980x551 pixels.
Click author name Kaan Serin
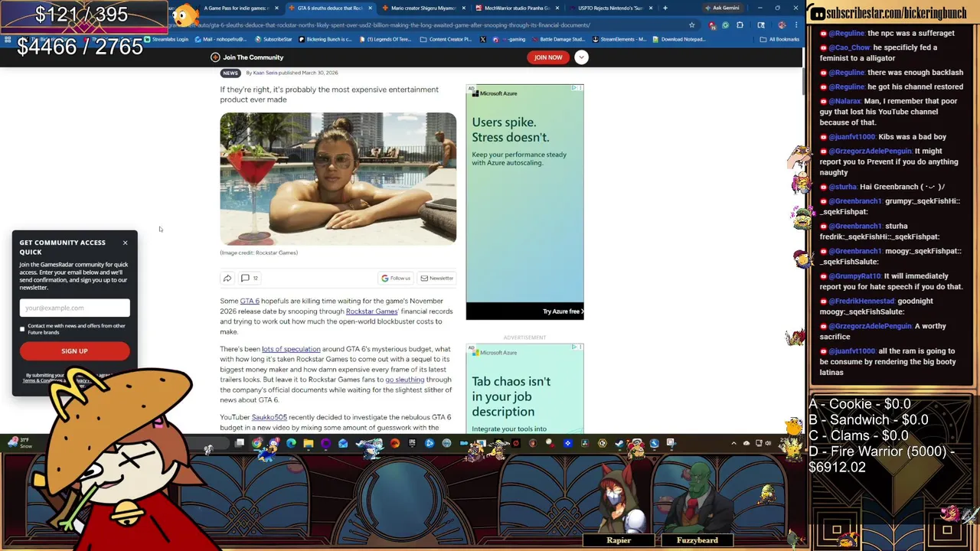click(265, 73)
